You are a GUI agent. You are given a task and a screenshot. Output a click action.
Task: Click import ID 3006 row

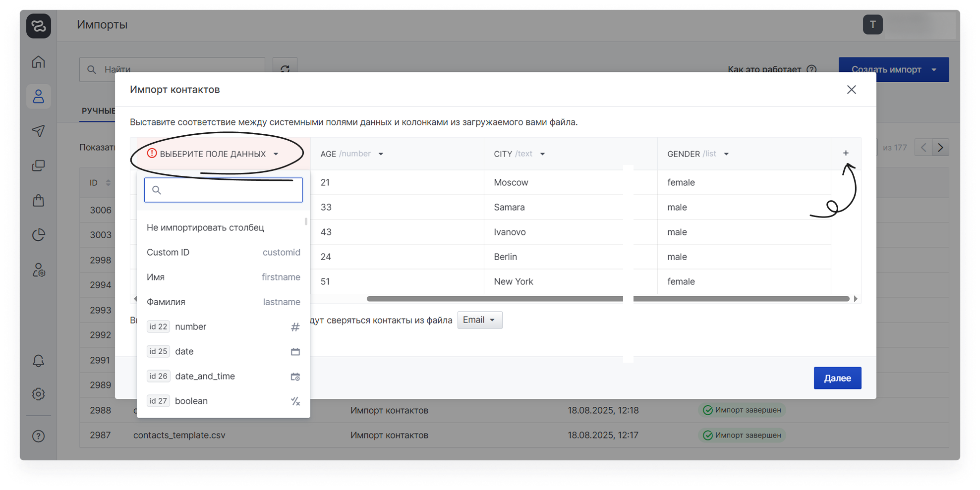101,210
